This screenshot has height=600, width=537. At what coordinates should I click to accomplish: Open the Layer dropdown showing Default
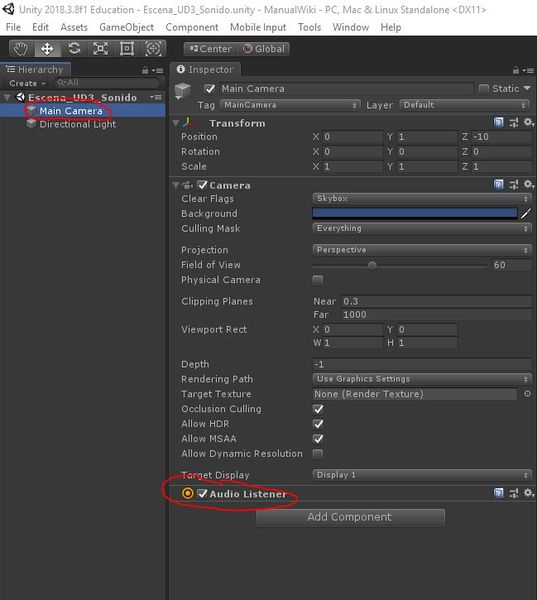tap(465, 105)
